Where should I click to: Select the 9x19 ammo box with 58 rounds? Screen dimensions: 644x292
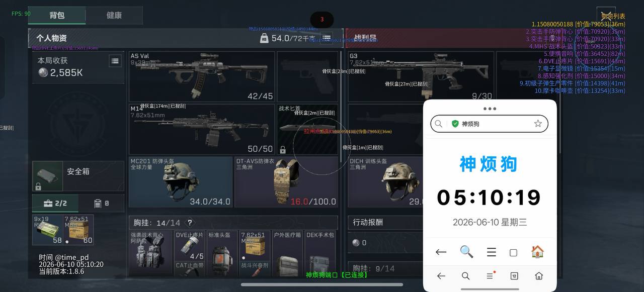coord(48,230)
